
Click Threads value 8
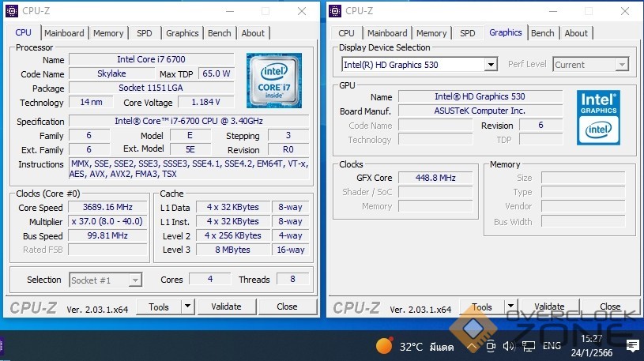coord(292,280)
